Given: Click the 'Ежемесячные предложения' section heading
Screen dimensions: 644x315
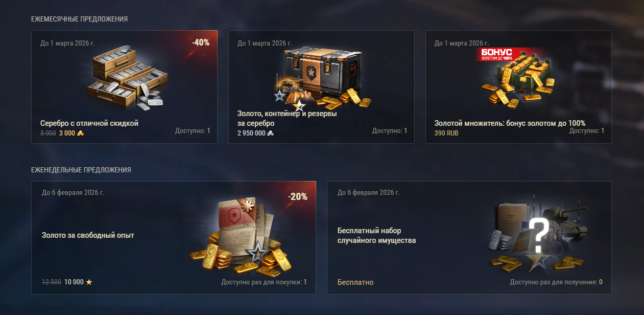Looking at the screenshot, I should (x=79, y=19).
